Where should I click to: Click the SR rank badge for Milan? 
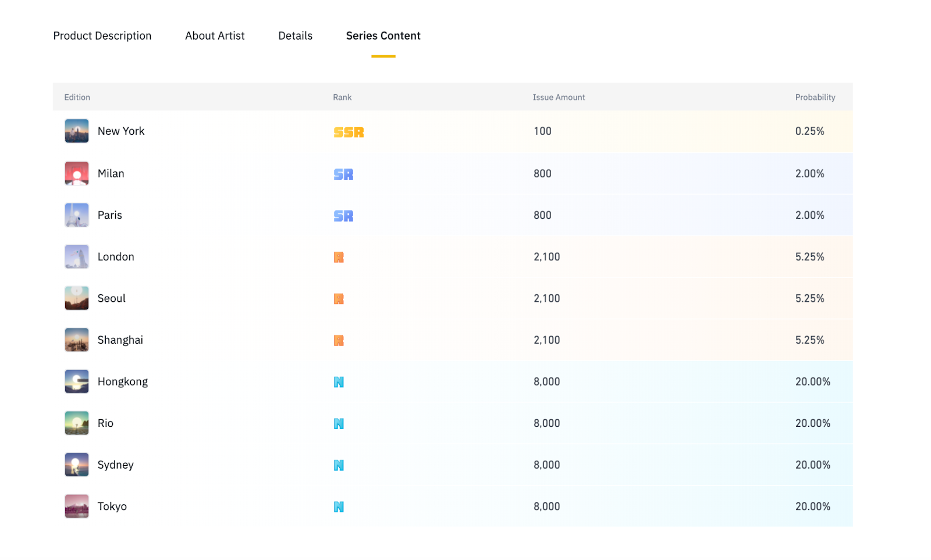pyautogui.click(x=343, y=174)
